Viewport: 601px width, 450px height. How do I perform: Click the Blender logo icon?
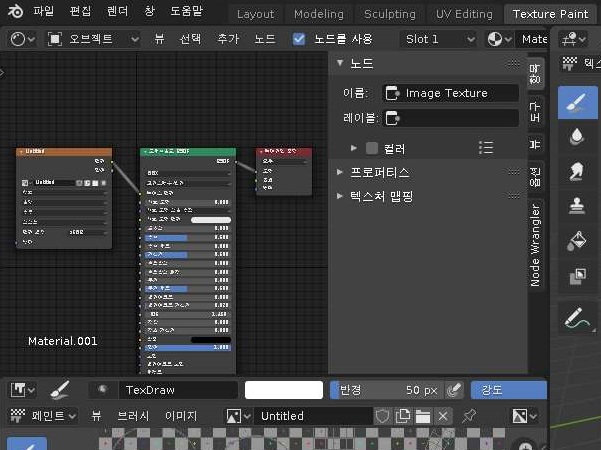[15, 11]
